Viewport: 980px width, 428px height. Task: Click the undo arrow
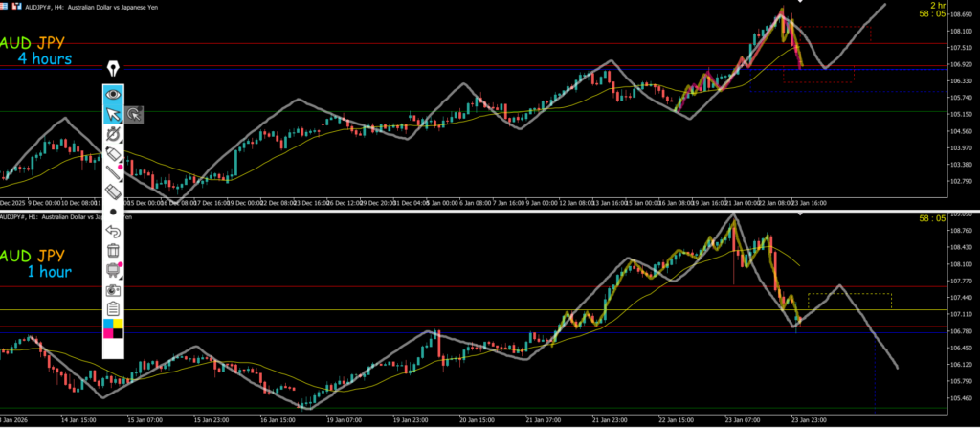click(x=113, y=231)
